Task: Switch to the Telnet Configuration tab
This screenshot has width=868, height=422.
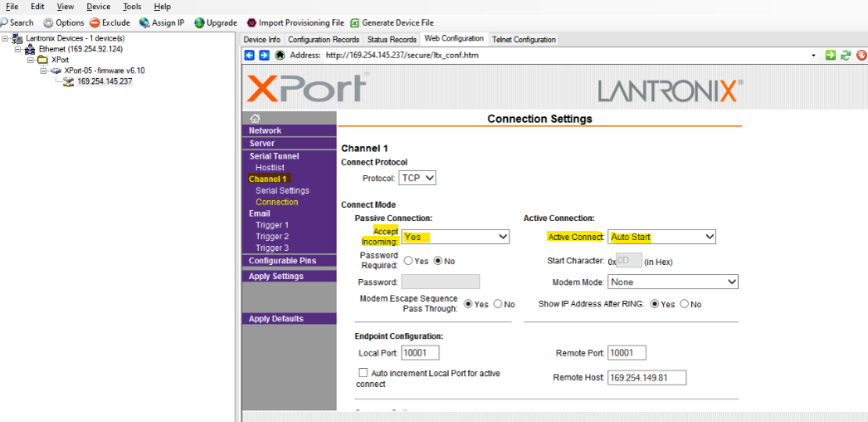Action: (524, 39)
